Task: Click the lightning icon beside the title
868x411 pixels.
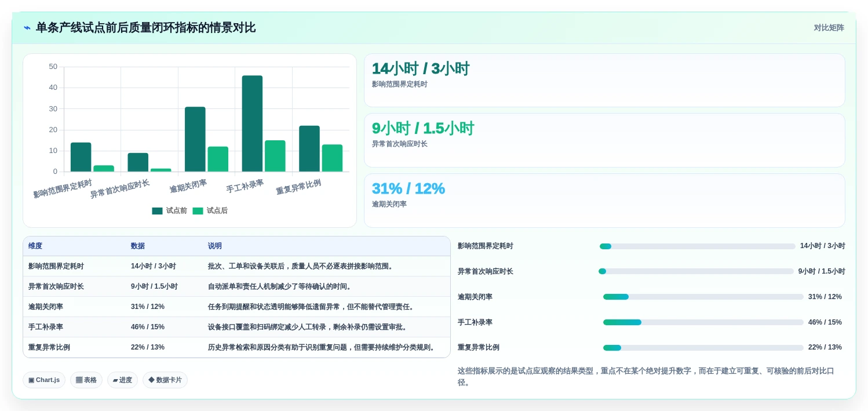Action: [x=27, y=28]
